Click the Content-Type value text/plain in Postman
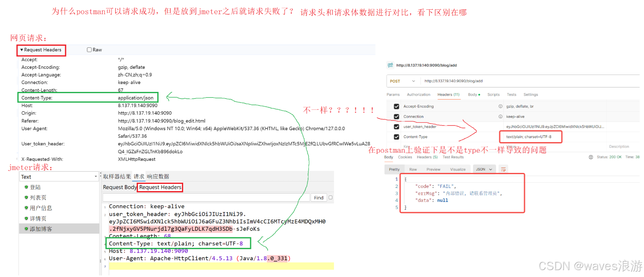The image size is (644, 277). point(528,137)
